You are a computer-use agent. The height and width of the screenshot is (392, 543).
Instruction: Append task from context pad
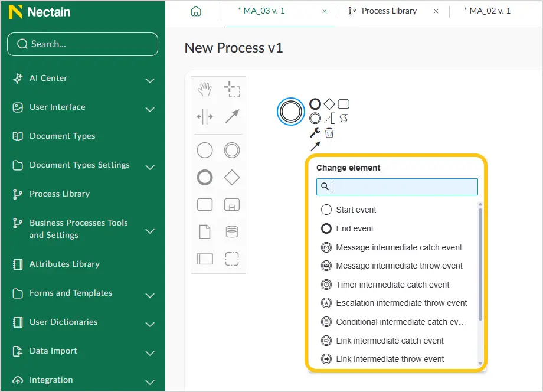(x=343, y=104)
